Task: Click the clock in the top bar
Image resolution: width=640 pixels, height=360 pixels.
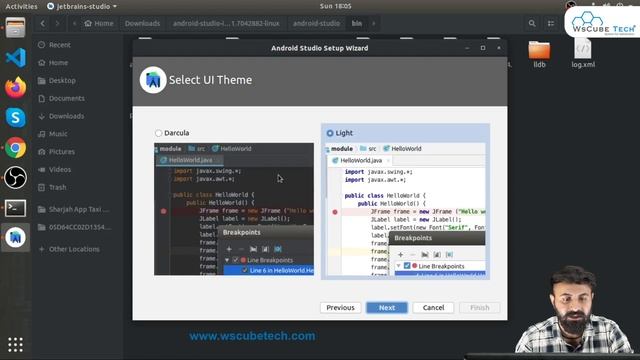Action: pos(335,6)
